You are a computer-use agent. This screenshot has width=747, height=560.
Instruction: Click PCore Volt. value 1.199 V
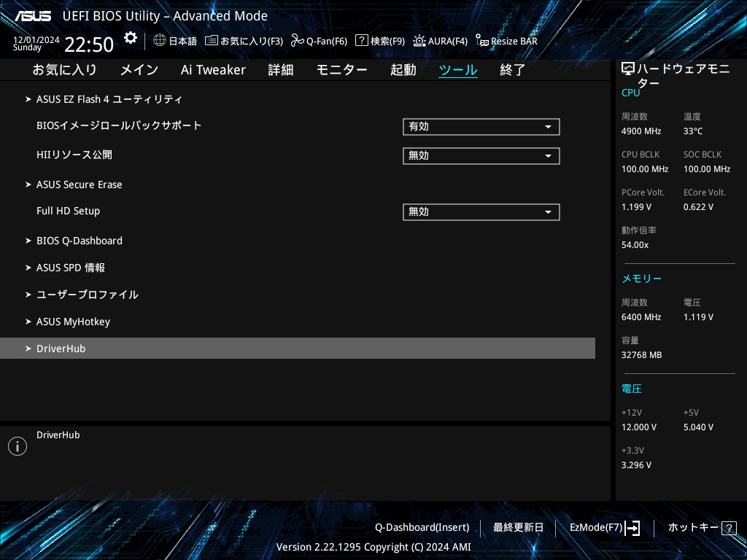[636, 206]
